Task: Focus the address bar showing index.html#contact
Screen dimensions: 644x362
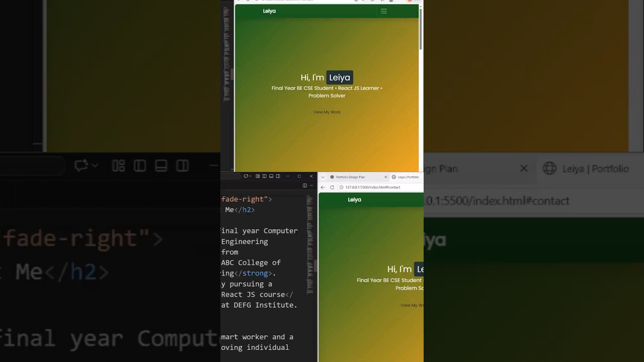Action: [381, 187]
